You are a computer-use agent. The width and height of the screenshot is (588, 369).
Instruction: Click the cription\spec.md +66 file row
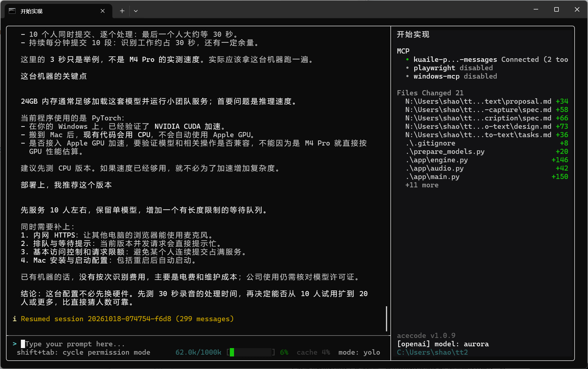point(487,118)
